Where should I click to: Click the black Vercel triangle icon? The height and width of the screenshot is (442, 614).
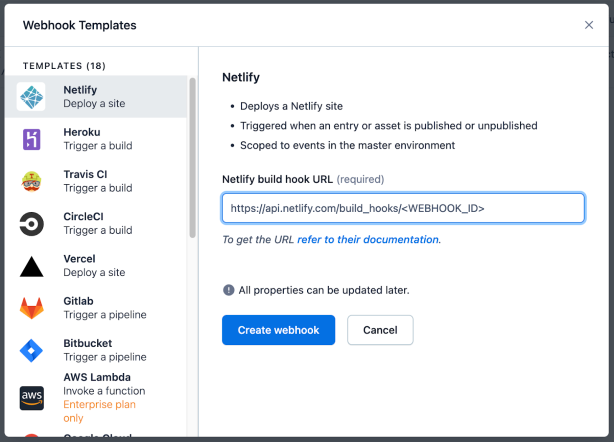pyautogui.click(x=32, y=266)
